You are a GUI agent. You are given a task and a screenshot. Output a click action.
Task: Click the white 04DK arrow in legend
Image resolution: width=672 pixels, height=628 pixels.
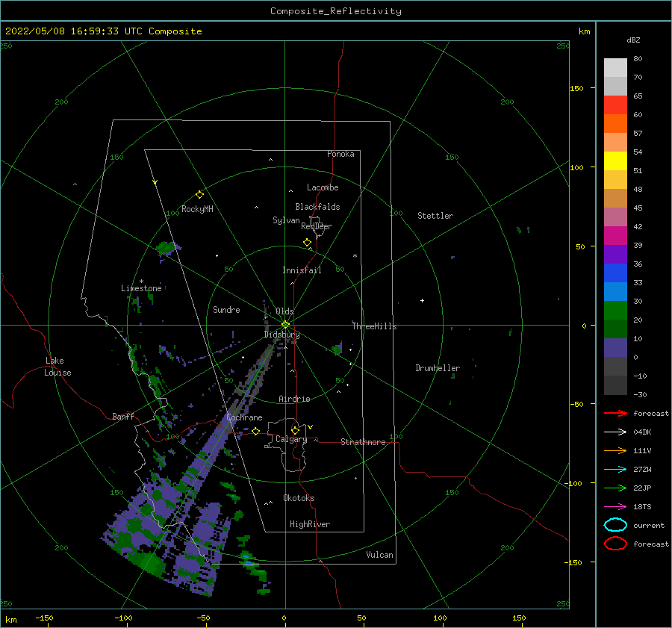click(615, 432)
